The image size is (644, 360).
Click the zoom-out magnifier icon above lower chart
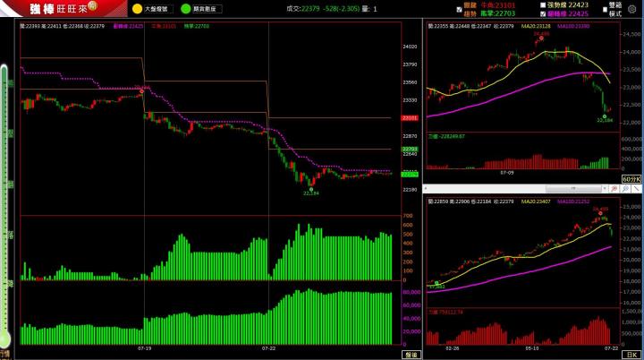(627, 189)
